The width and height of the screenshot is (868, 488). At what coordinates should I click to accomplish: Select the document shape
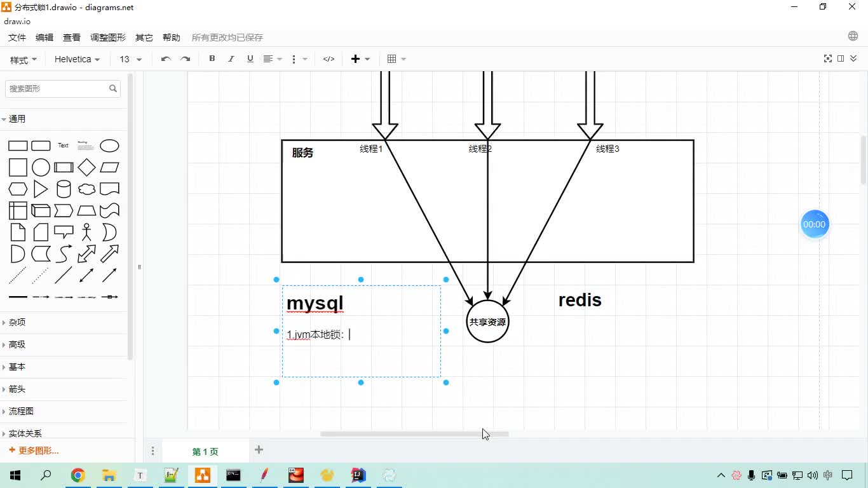click(x=109, y=189)
